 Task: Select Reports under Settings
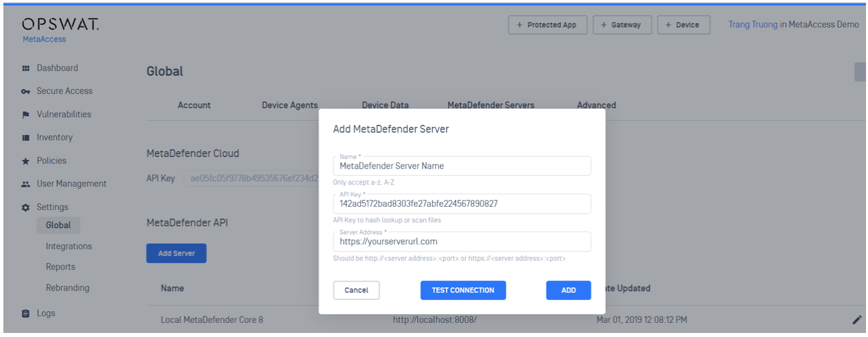[60, 267]
